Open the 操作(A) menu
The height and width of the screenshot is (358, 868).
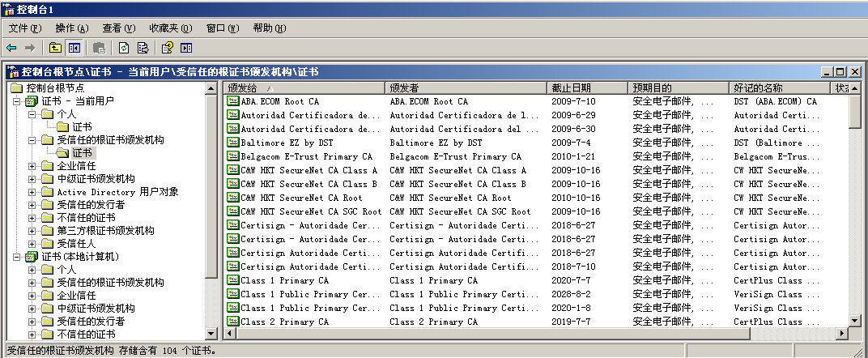(72, 28)
